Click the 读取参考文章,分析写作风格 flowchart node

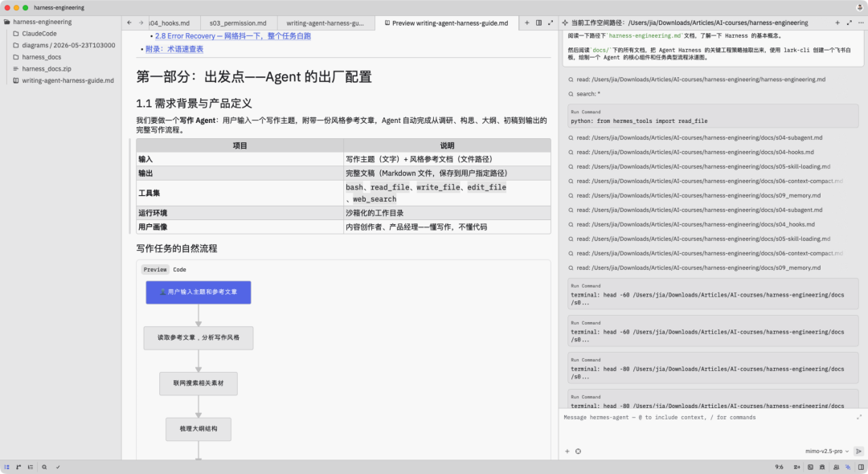[199, 338]
